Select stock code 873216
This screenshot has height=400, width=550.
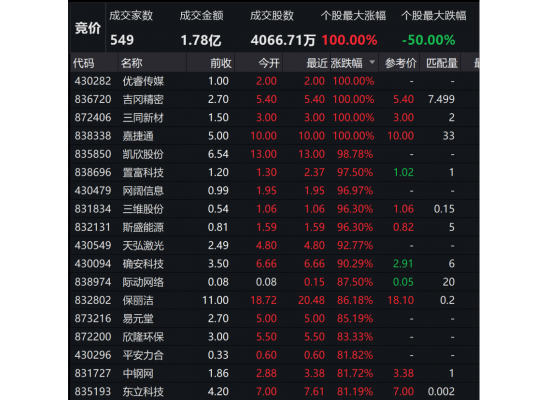[93, 318]
